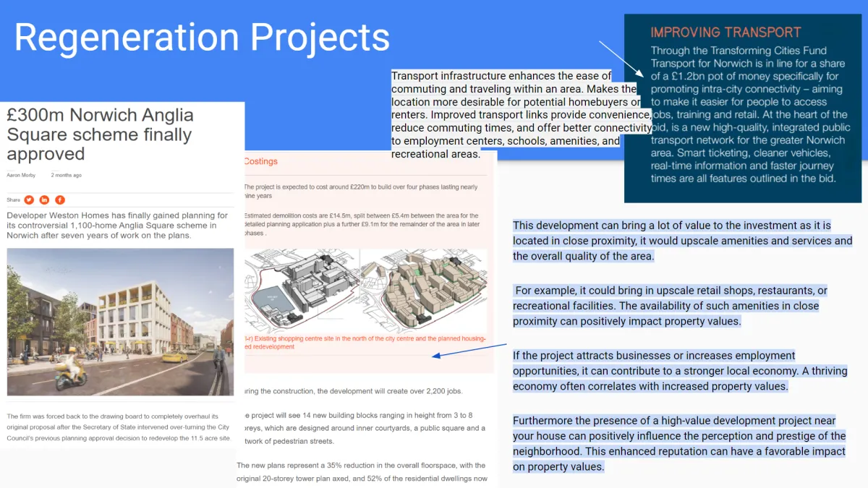Click the '£300m Norwich Anglia Square scheme' headline
The height and width of the screenshot is (488, 868).
(101, 134)
